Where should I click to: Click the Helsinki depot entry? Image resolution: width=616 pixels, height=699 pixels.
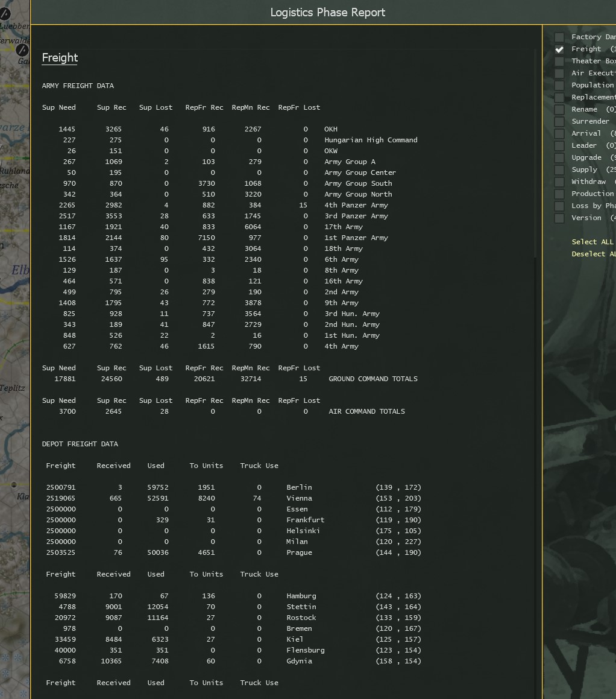point(233,531)
